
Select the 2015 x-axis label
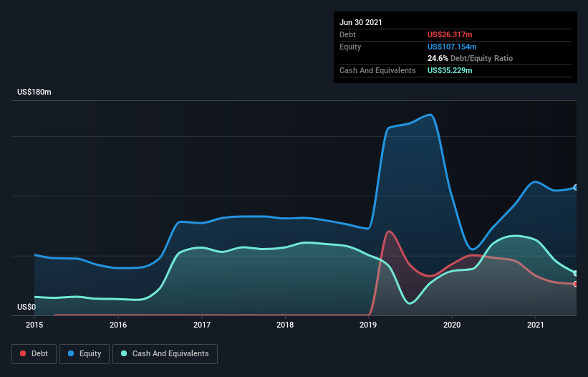tap(34, 325)
